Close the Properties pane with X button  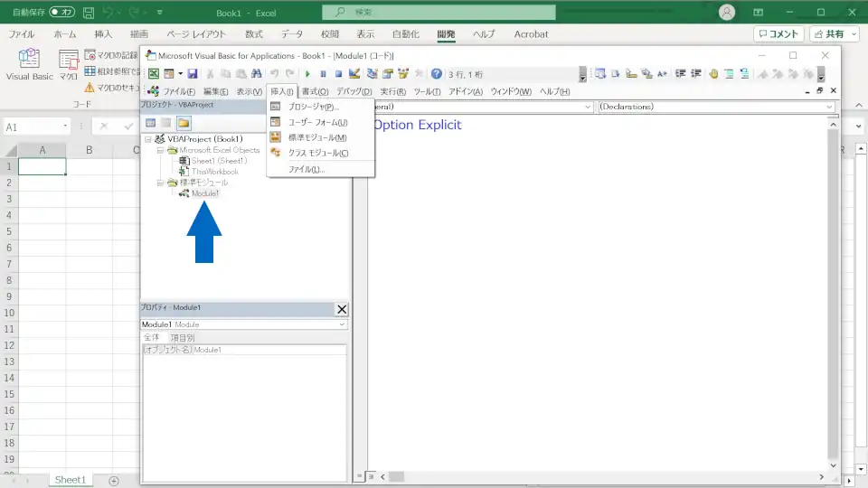(342, 309)
